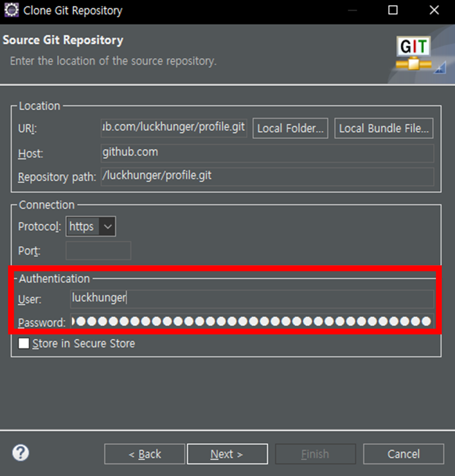Click the Eclipse icon in title bar
The image size is (455, 476).
point(12,10)
